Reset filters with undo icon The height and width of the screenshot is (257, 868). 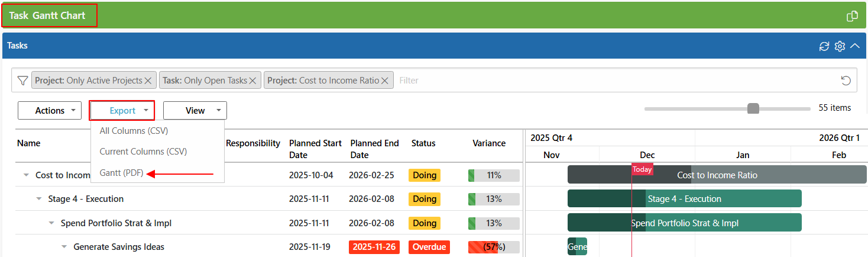[846, 81]
